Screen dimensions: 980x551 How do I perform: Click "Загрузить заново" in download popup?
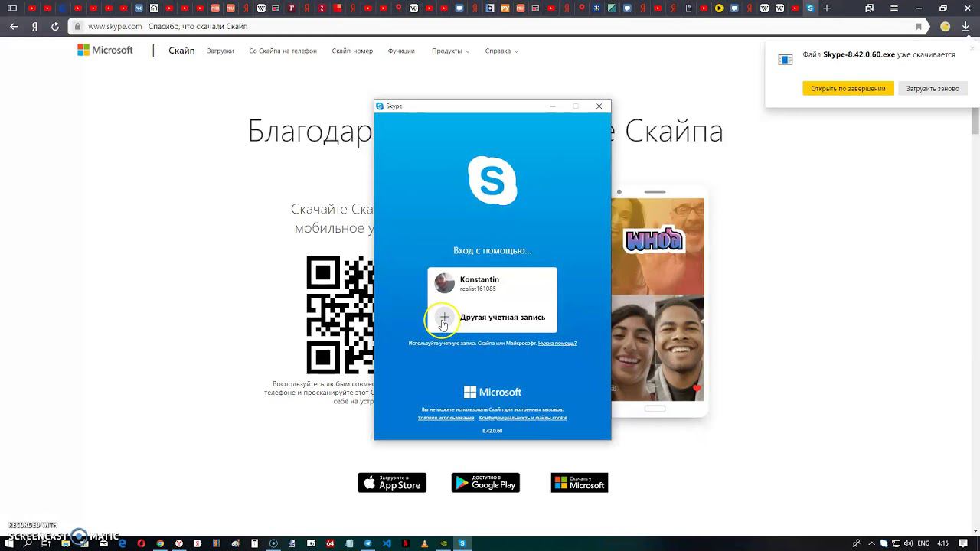pyautogui.click(x=933, y=88)
